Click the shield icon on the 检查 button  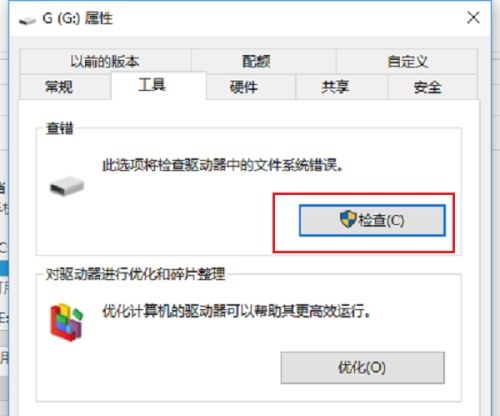pyautogui.click(x=348, y=220)
